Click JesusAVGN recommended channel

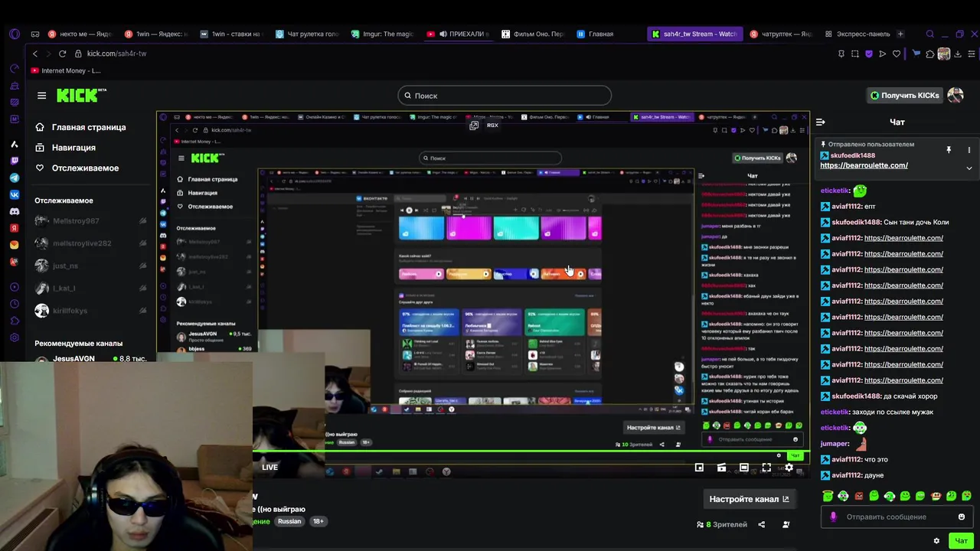click(91, 357)
